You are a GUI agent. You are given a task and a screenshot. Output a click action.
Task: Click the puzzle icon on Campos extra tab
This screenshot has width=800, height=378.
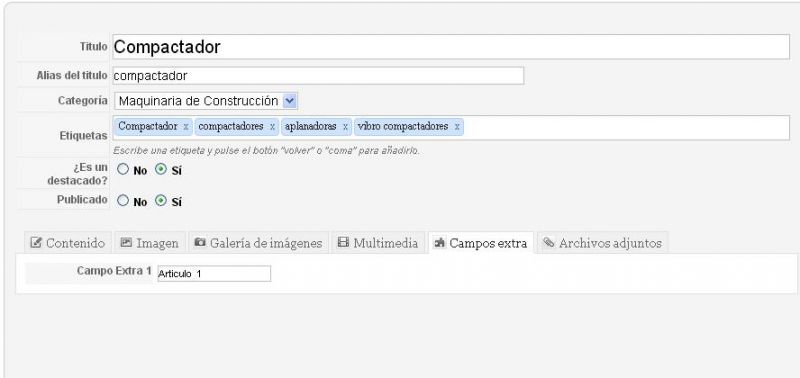439,243
